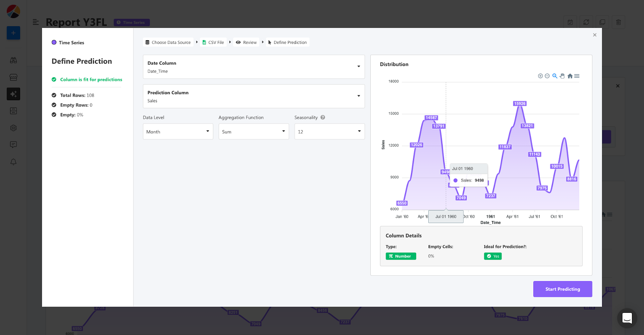
Task: Open the storage drawer sidebar icon
Action: pos(13,111)
